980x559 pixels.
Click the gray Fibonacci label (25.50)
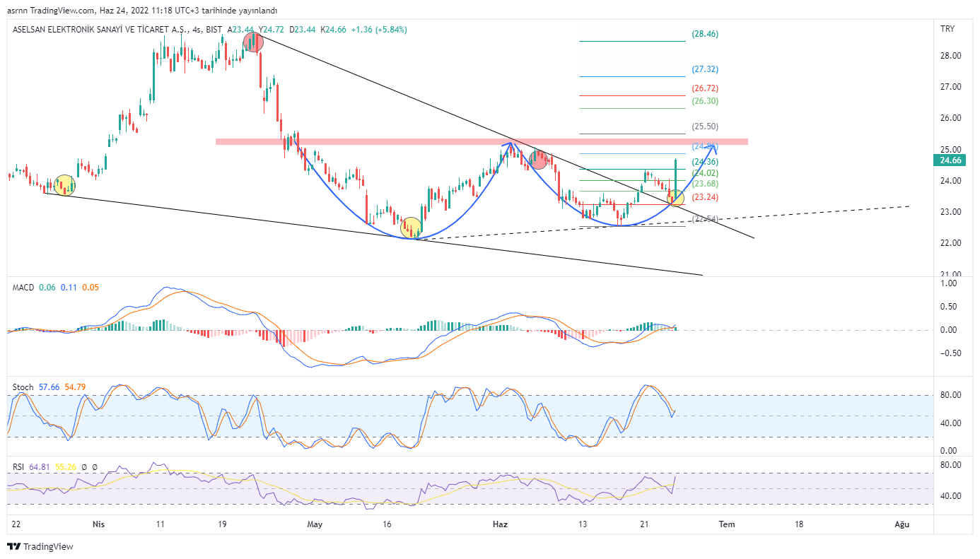[705, 126]
